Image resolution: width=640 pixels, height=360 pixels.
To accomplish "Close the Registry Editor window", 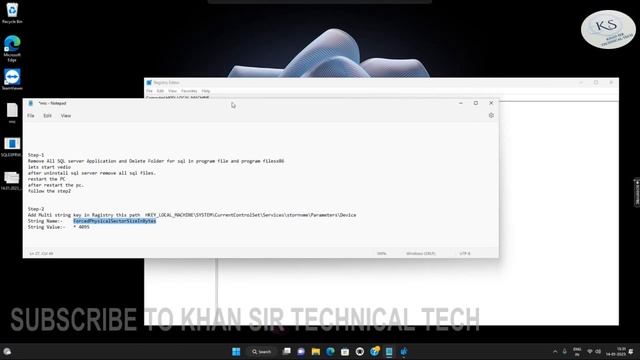I will point(611,82).
